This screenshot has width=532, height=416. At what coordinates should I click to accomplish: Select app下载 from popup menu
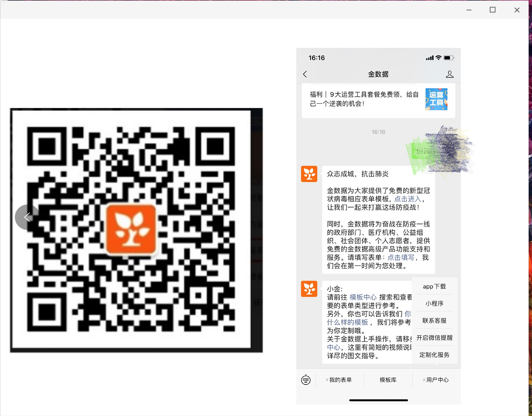(x=434, y=286)
